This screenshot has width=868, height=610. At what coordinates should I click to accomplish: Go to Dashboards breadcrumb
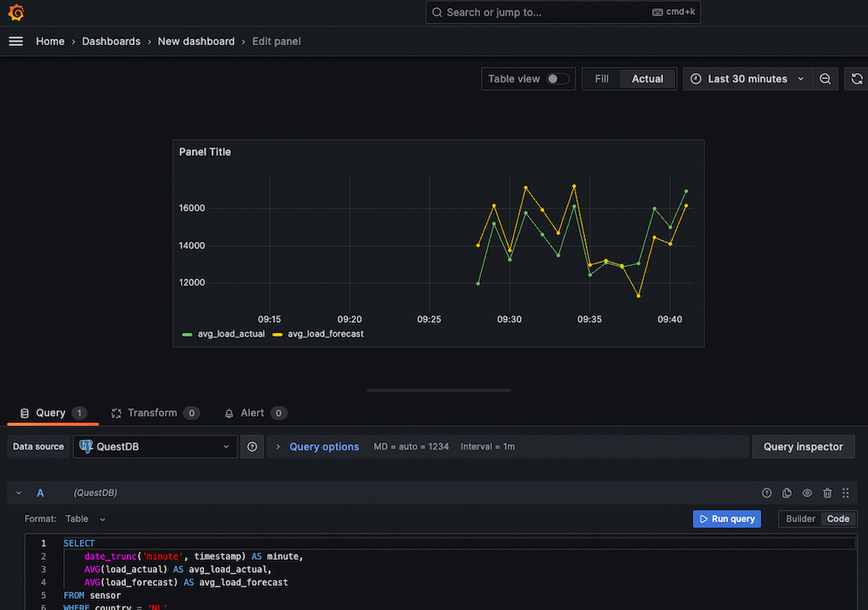[111, 42]
